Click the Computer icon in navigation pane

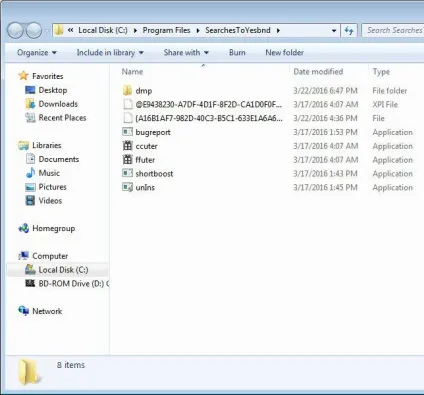[x=23, y=256]
